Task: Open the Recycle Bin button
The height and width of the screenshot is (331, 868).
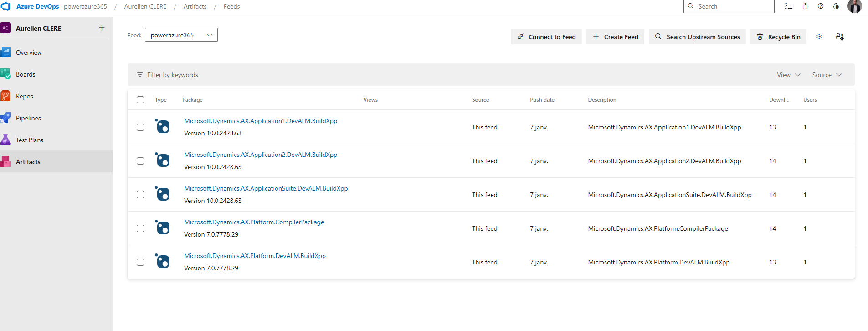Action: (x=778, y=37)
